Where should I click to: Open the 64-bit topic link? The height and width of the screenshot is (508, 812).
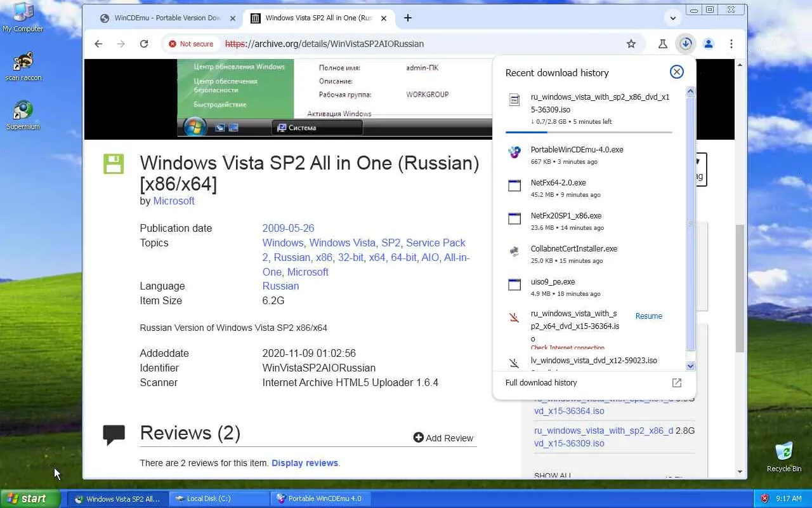coord(403,257)
